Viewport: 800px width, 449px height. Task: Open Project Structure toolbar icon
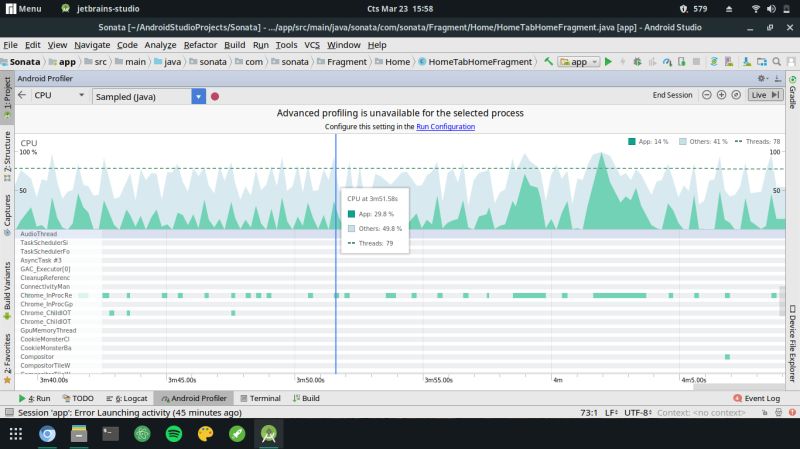click(x=762, y=62)
